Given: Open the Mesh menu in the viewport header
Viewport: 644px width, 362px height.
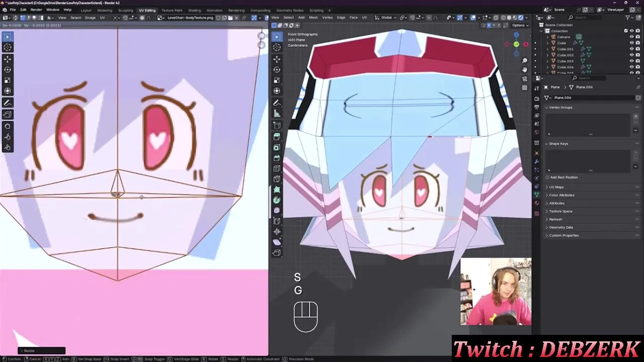Looking at the screenshot, I should click(x=313, y=18).
